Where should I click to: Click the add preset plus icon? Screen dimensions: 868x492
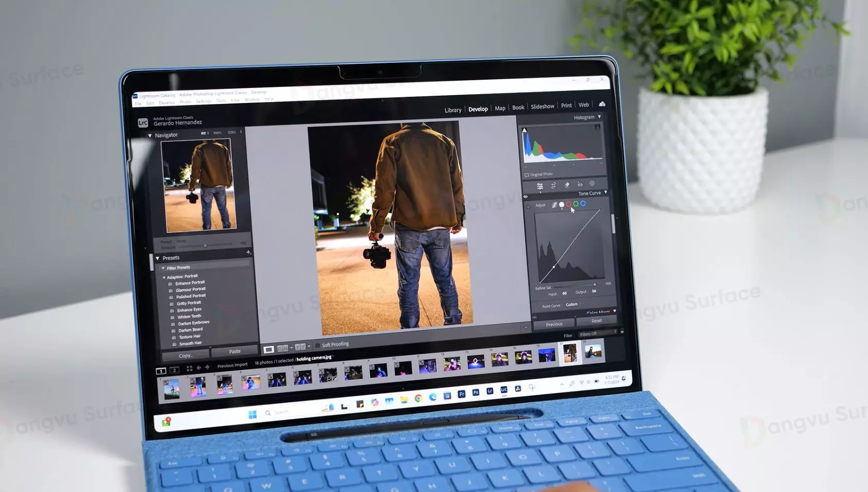[x=248, y=252]
